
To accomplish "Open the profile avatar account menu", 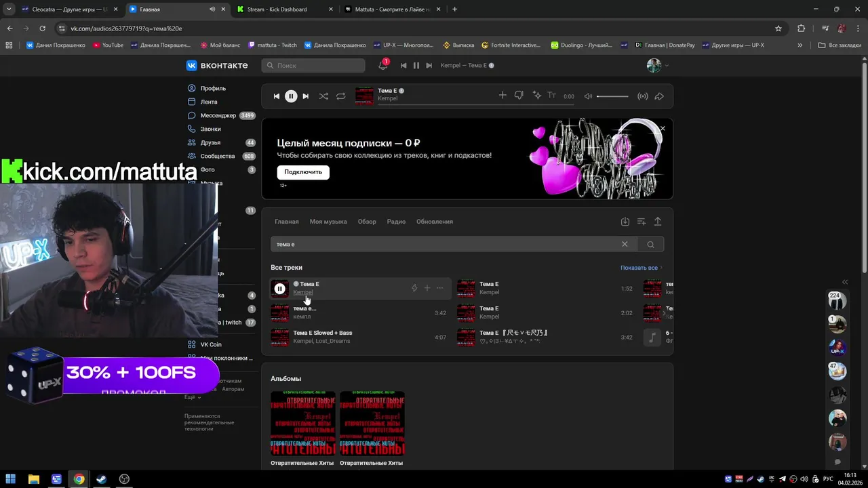I will click(x=657, y=66).
